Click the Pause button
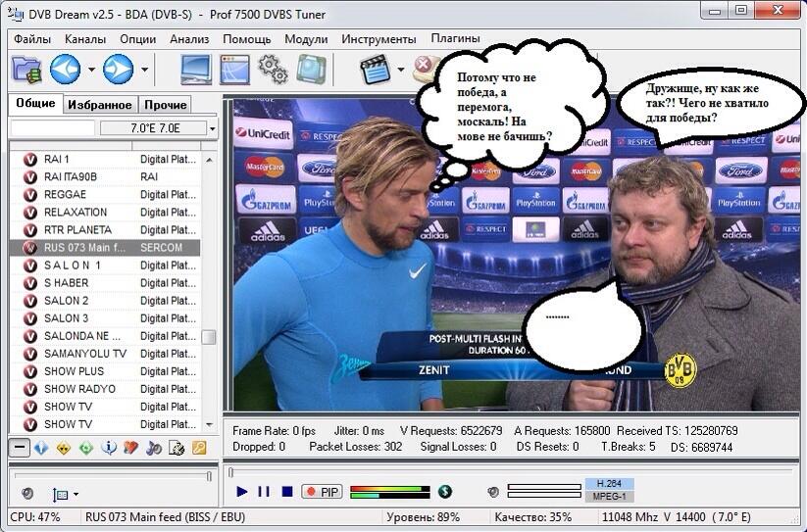The image size is (807, 532). point(264,492)
